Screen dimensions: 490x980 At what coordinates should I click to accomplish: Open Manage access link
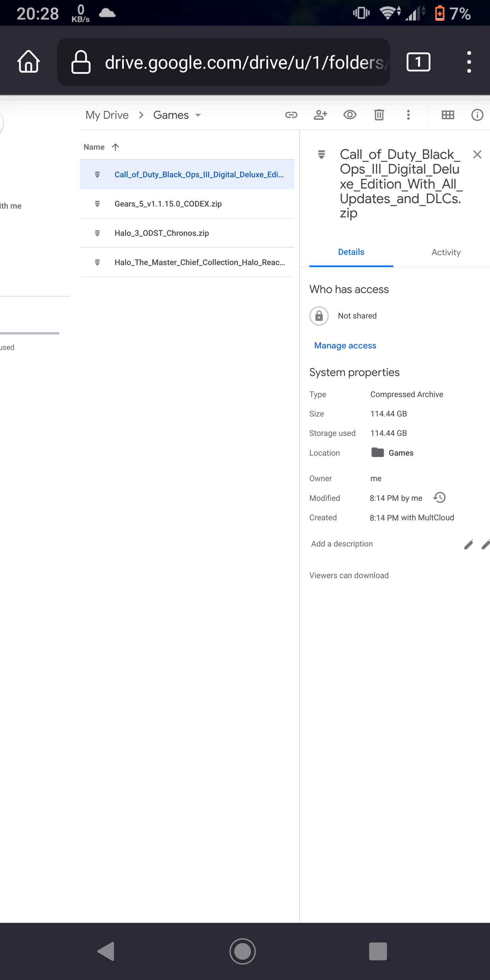click(x=345, y=345)
